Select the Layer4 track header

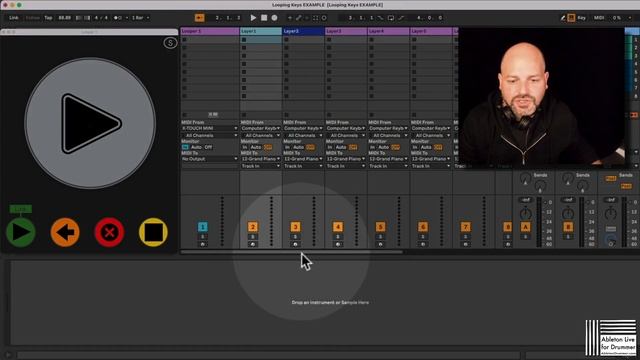[x=388, y=31]
